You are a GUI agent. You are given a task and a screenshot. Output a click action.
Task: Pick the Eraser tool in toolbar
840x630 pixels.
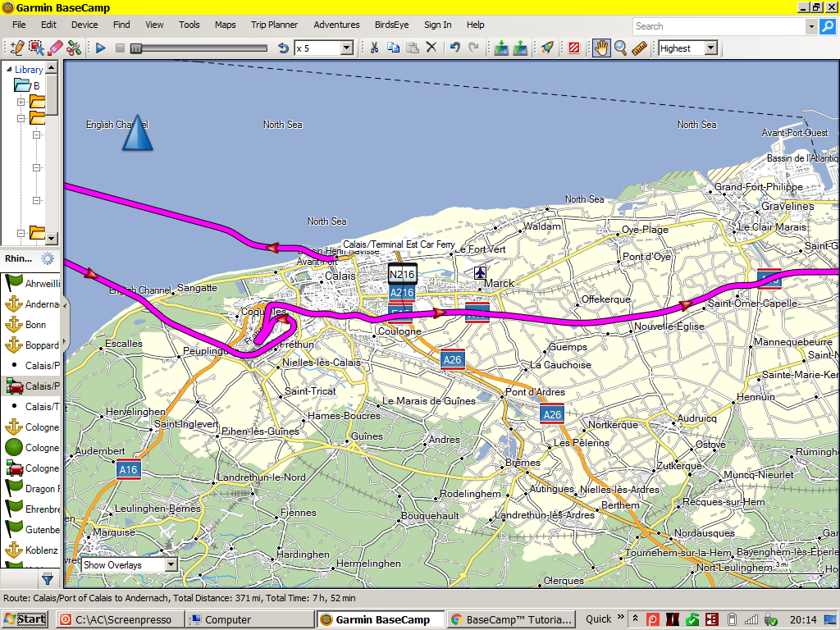pyautogui.click(x=55, y=48)
